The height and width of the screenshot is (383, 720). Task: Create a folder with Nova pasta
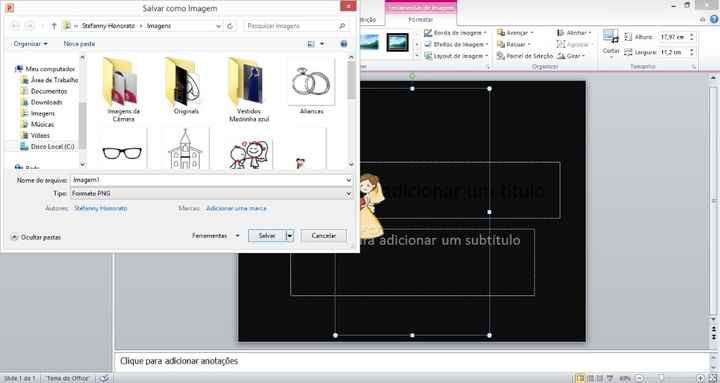point(79,44)
